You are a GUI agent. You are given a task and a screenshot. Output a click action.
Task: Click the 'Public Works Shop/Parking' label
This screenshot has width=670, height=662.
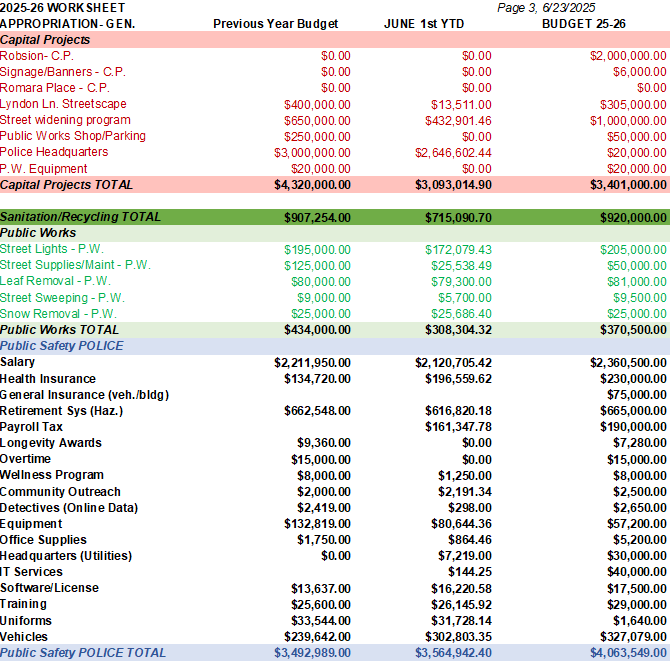tap(73, 136)
